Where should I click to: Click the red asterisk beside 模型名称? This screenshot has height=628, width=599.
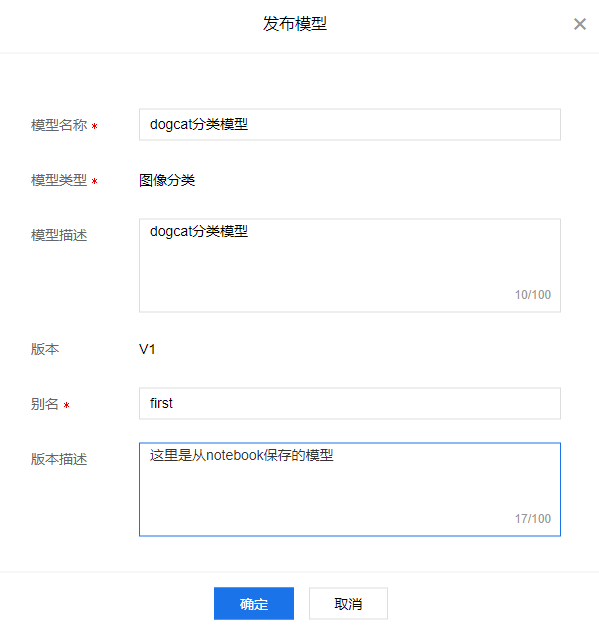click(94, 126)
